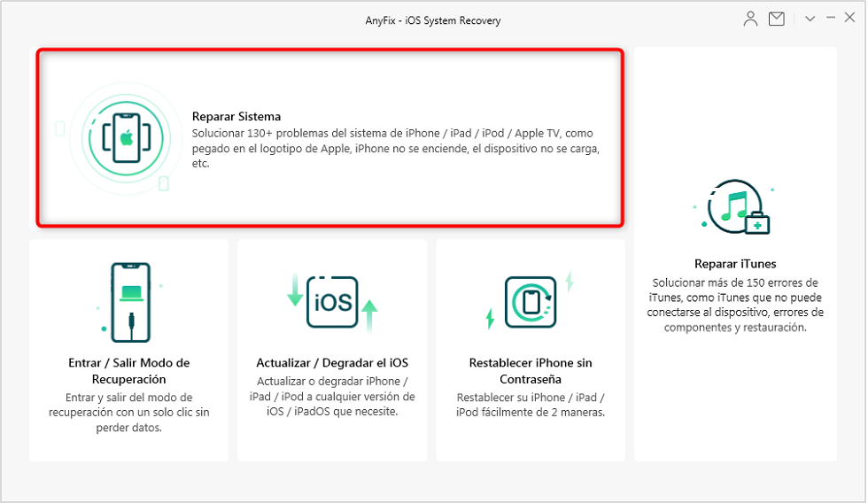The width and height of the screenshot is (868, 503).
Task: Close the AnyFix window
Action: [851, 19]
